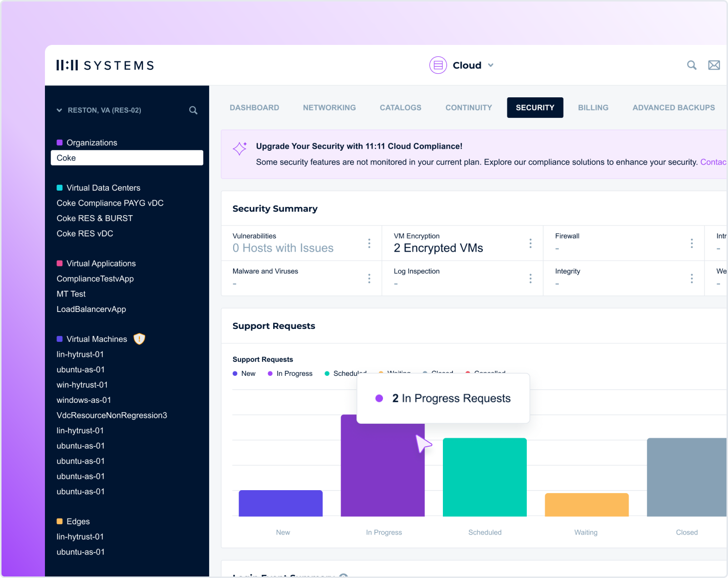Open the Log Inspection kebab dropdown
The width and height of the screenshot is (728, 578).
(x=531, y=278)
